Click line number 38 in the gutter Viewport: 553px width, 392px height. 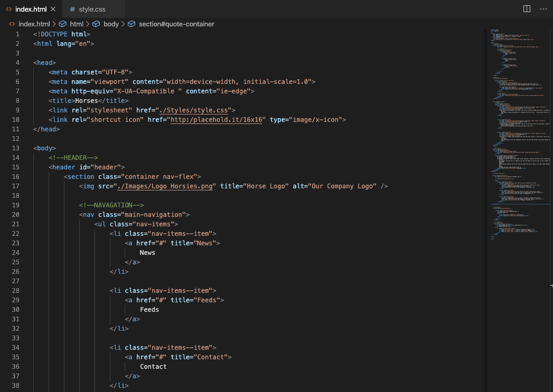pos(15,386)
